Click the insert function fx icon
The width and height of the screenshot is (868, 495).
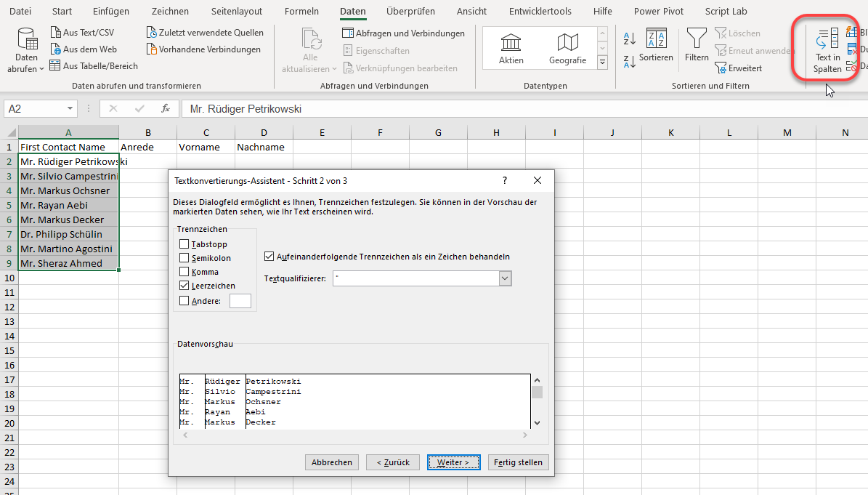coord(165,108)
